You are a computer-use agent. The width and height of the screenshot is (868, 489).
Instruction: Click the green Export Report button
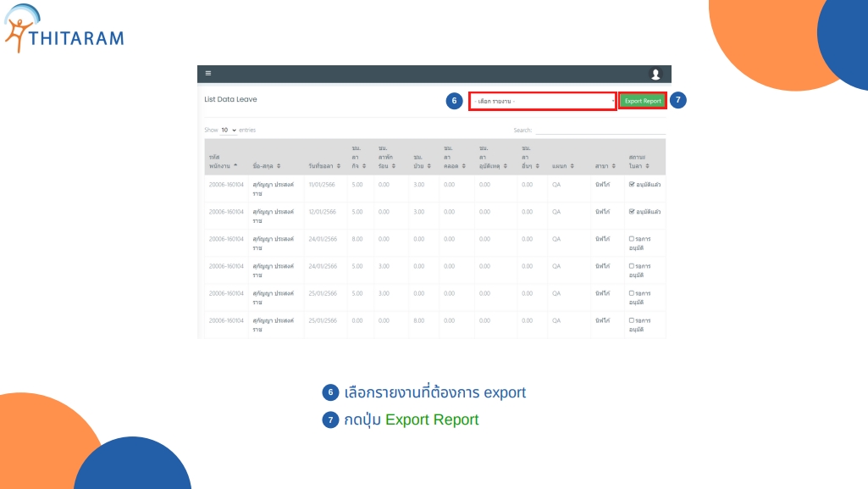(642, 101)
